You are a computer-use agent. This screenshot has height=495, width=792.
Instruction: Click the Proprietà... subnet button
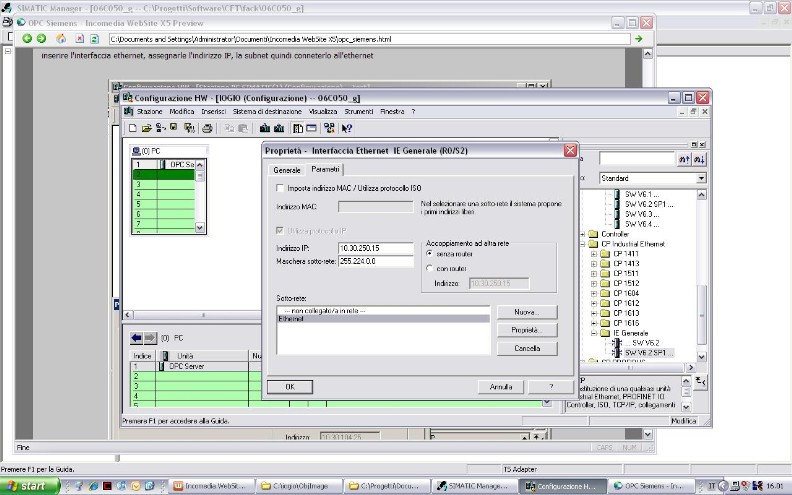coord(527,330)
